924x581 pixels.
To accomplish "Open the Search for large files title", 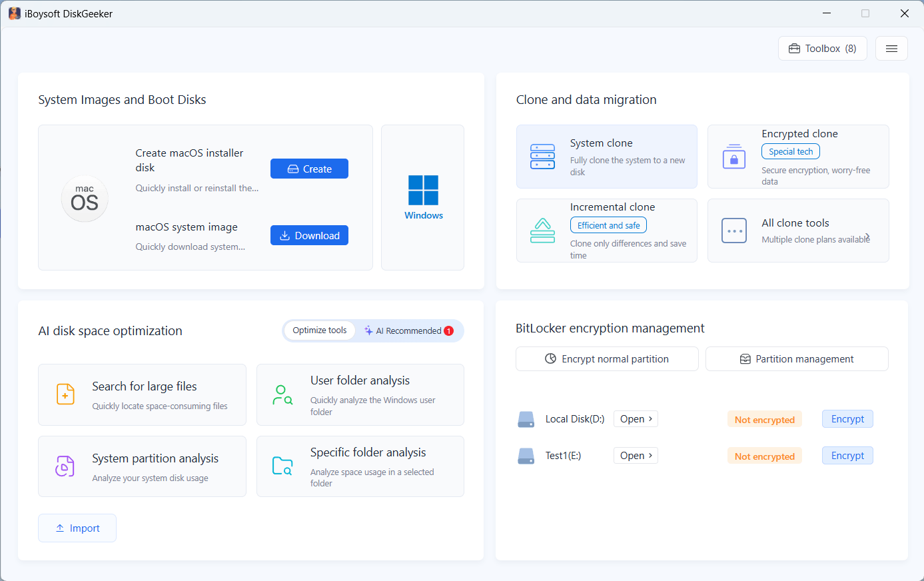I will [x=145, y=386].
